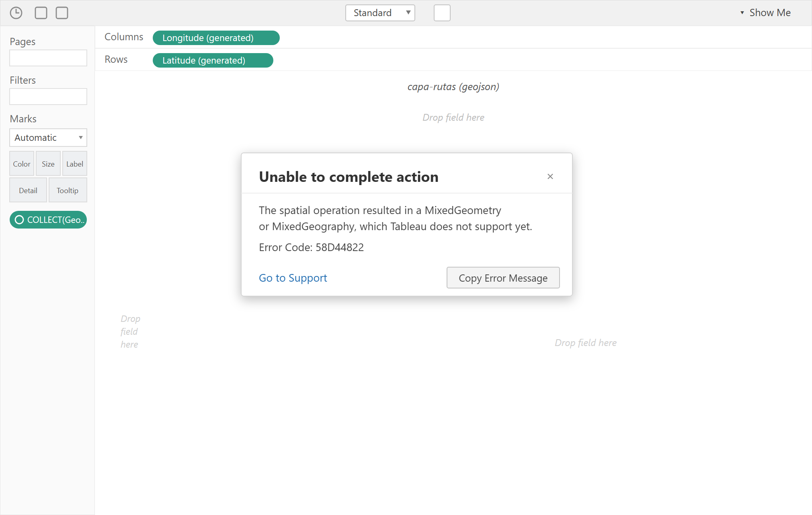The width and height of the screenshot is (812, 515).
Task: Select the Latitude (generated) pill
Action: pyautogui.click(x=213, y=60)
